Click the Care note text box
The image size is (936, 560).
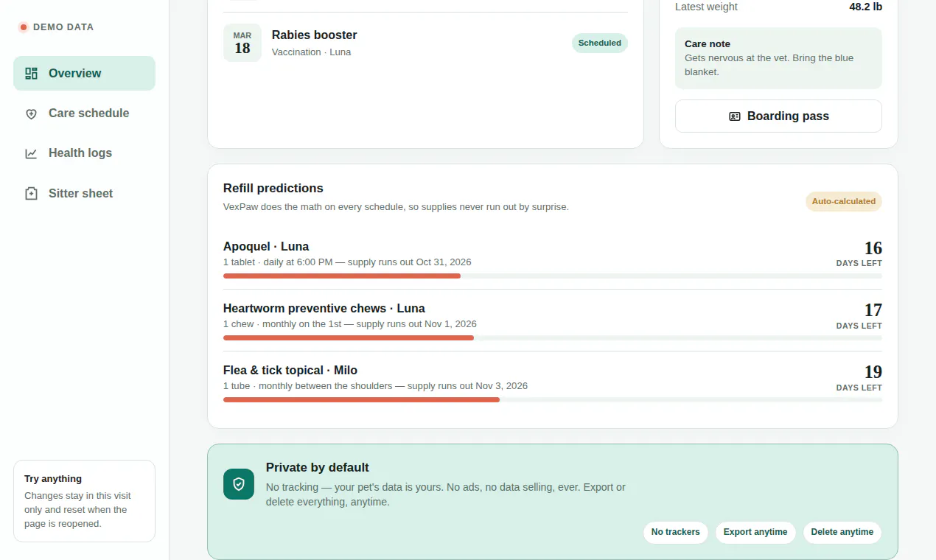(x=778, y=58)
